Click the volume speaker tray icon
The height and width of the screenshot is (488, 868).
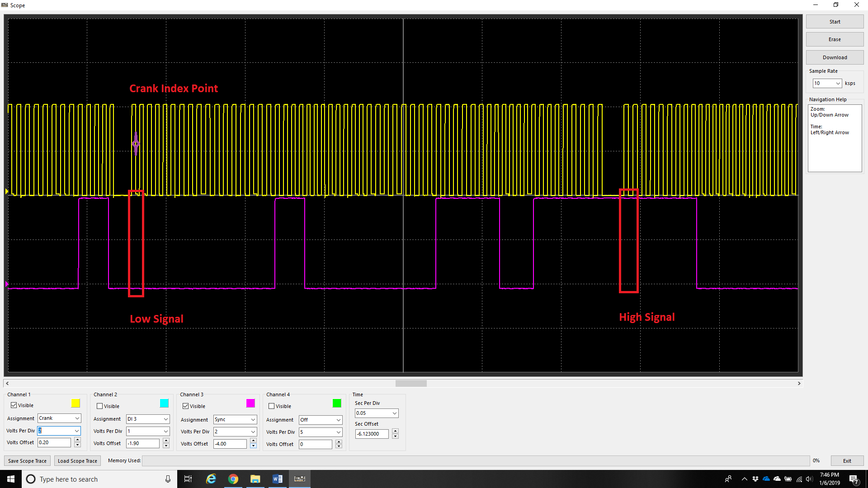click(x=809, y=479)
